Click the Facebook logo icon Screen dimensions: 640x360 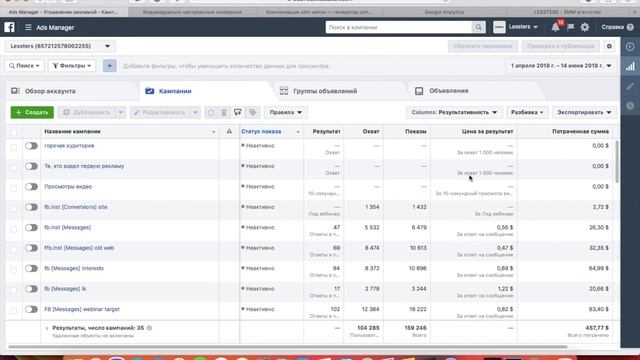[x=9, y=27]
